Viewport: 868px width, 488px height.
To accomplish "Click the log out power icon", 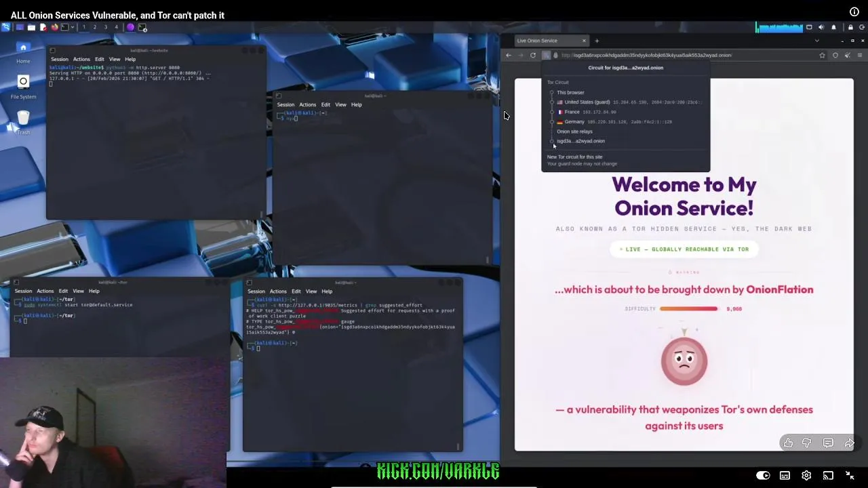I will (862, 27).
